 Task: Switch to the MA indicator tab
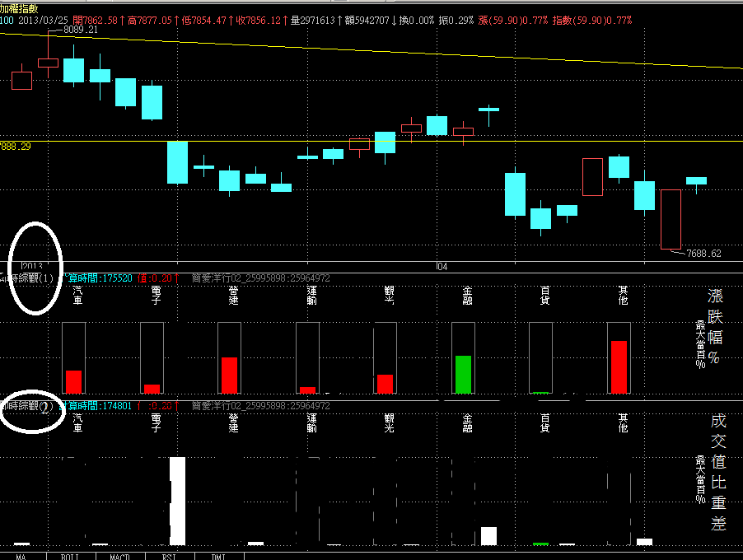pos(23,556)
